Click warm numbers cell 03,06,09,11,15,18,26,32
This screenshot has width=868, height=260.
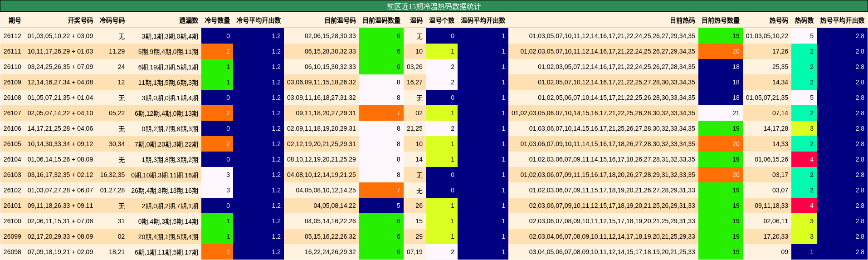322,82
